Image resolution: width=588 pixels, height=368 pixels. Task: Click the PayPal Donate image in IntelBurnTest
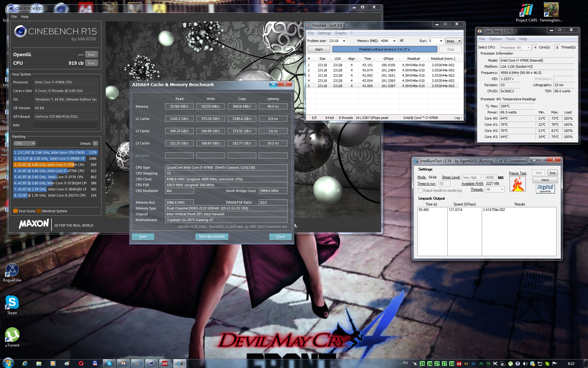point(545,189)
